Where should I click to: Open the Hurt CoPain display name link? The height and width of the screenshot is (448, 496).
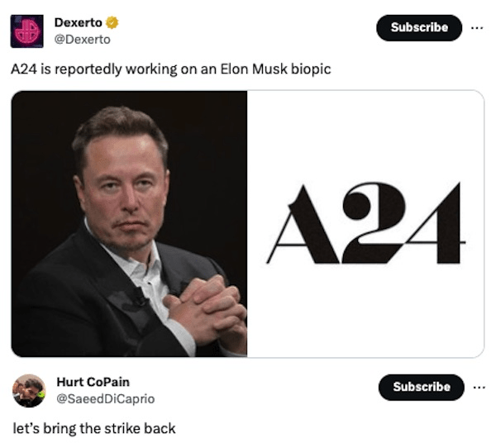(x=93, y=382)
